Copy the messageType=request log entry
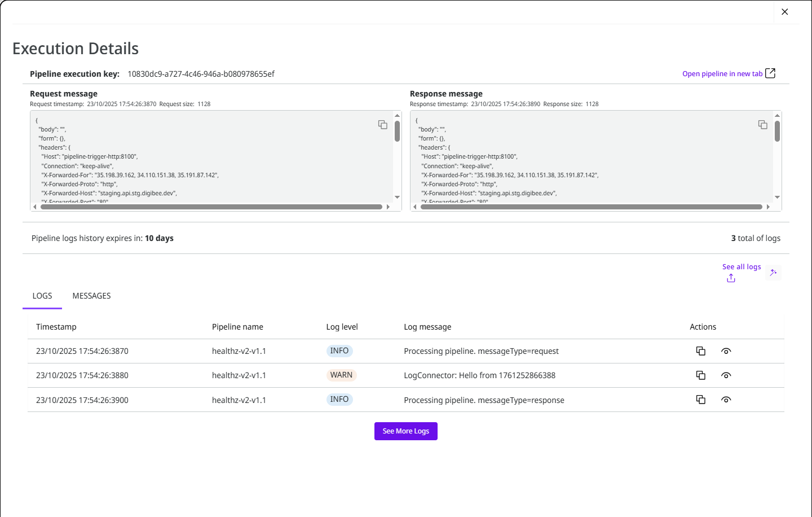 point(700,351)
